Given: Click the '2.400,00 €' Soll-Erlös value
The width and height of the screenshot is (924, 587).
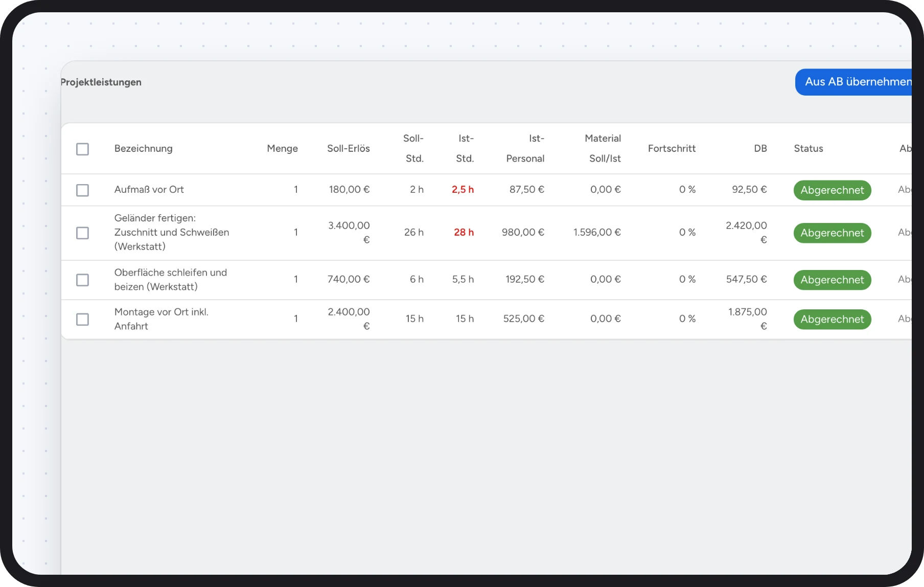Looking at the screenshot, I should point(349,319).
